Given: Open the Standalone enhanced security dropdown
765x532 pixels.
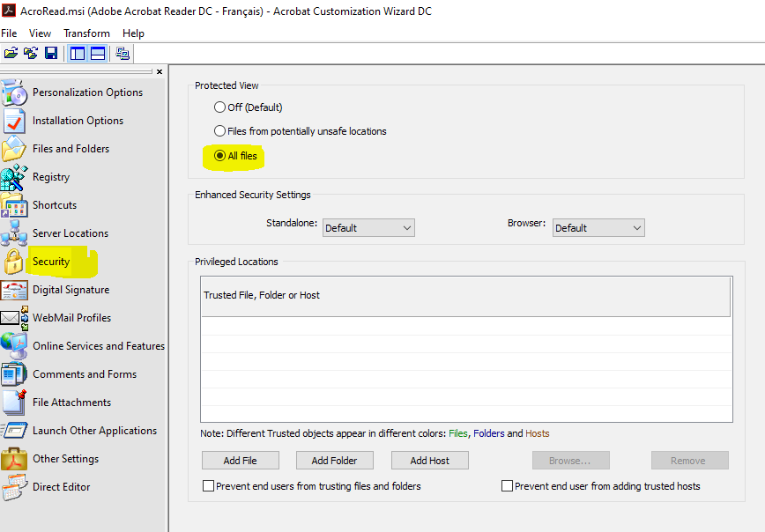Looking at the screenshot, I should [368, 228].
